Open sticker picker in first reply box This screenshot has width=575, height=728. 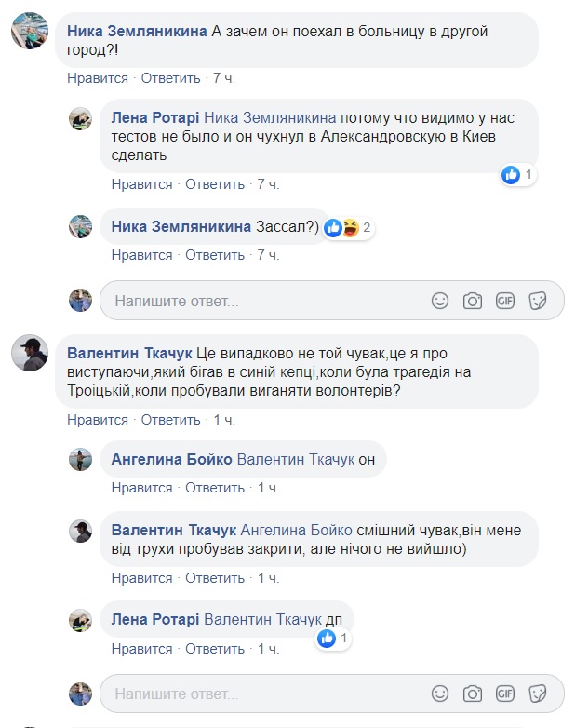click(537, 301)
